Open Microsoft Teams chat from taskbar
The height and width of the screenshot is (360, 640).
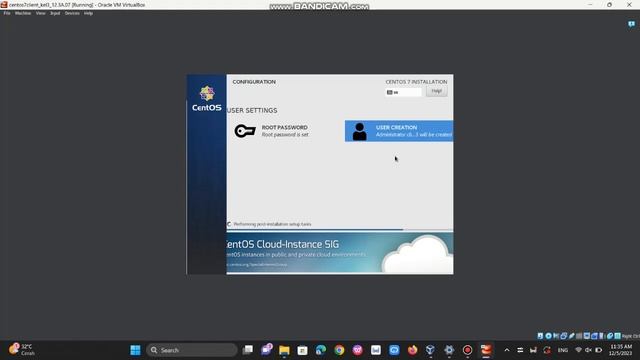click(266, 350)
